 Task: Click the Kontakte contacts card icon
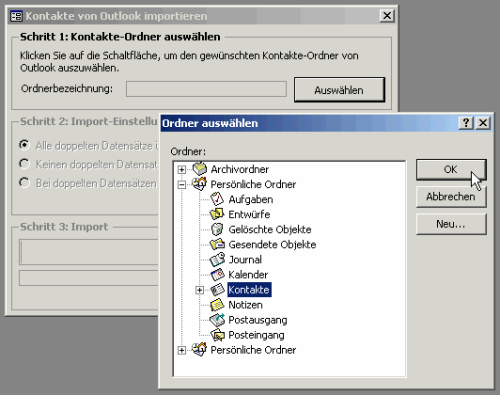pyautogui.click(x=217, y=289)
